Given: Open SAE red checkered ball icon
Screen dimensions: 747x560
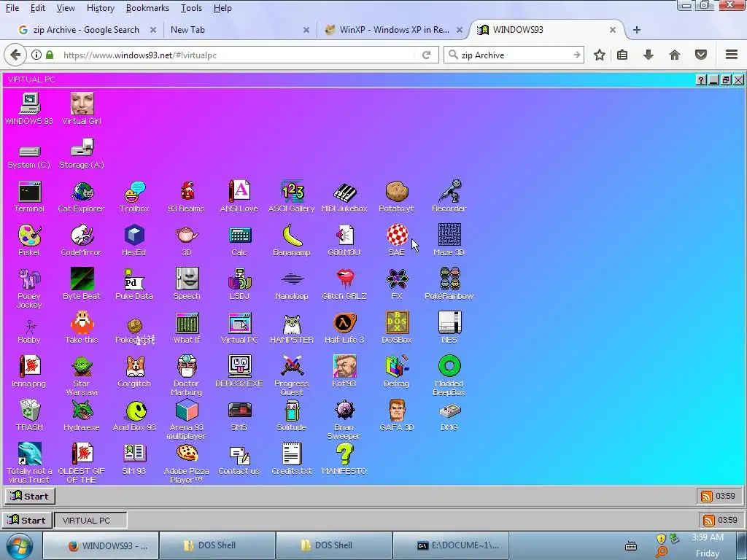Looking at the screenshot, I should point(397,240).
